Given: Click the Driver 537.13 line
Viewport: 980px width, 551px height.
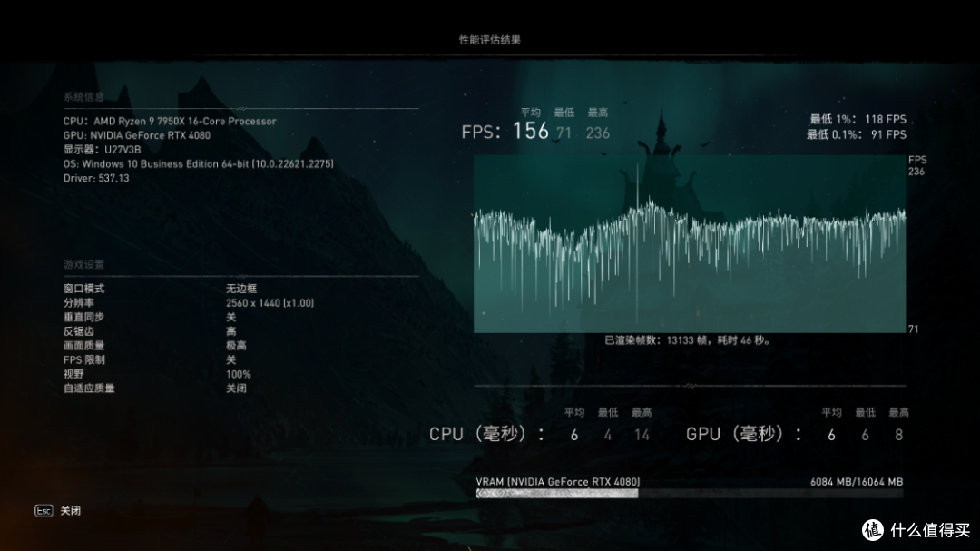Looking at the screenshot, I should [96, 178].
